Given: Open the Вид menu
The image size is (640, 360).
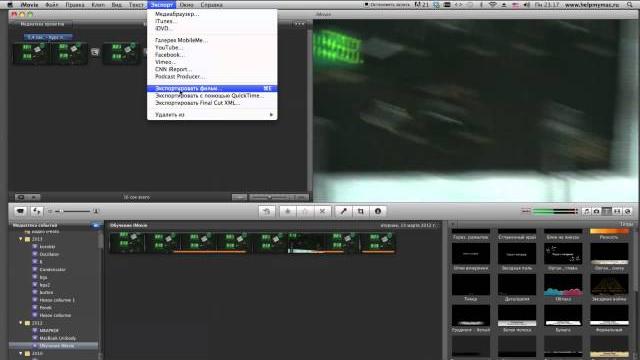Looking at the screenshot, I should [117, 5].
